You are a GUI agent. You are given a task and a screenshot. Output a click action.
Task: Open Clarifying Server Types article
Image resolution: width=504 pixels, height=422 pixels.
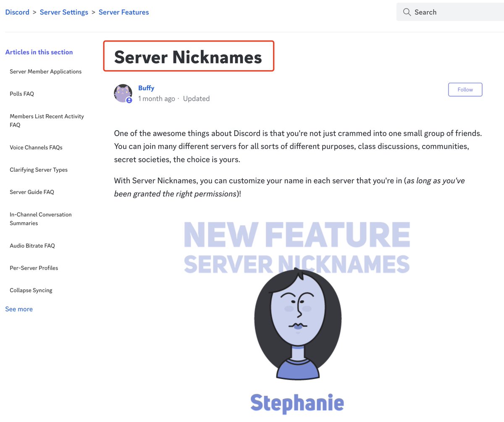39,170
